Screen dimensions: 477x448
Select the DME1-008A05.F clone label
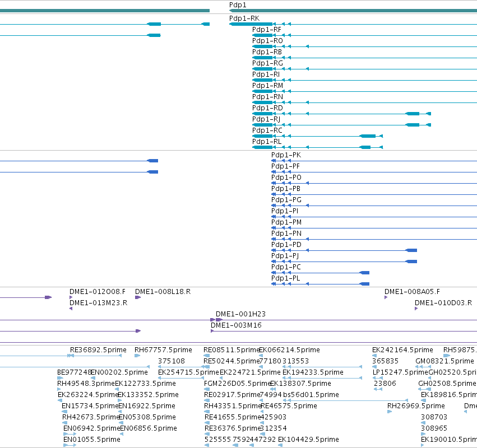point(412,292)
